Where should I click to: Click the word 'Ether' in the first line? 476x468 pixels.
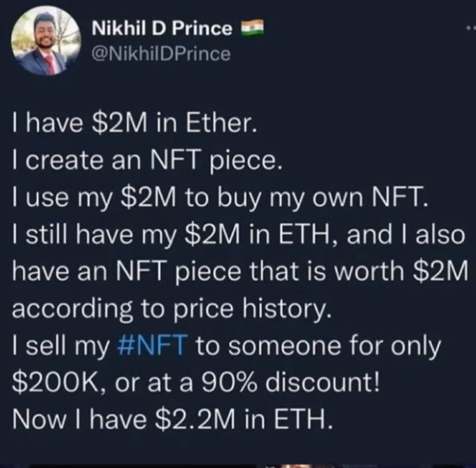pyautogui.click(x=219, y=123)
